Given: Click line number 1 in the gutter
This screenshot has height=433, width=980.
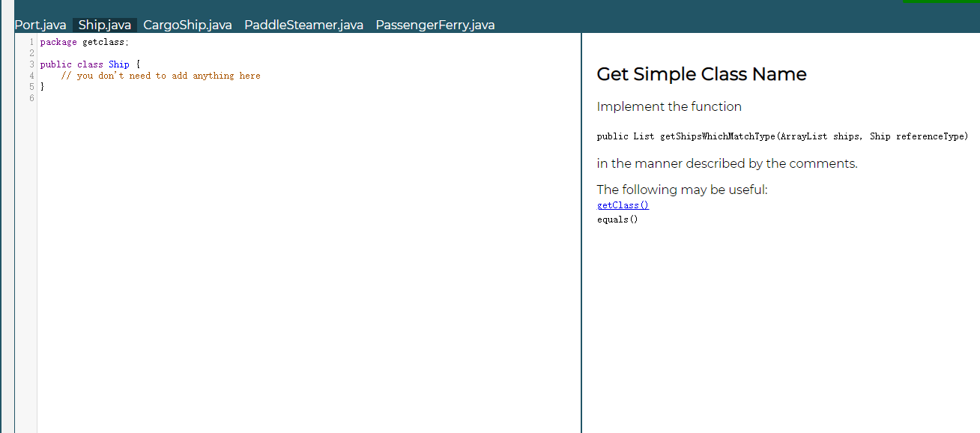Looking at the screenshot, I should tap(31, 41).
